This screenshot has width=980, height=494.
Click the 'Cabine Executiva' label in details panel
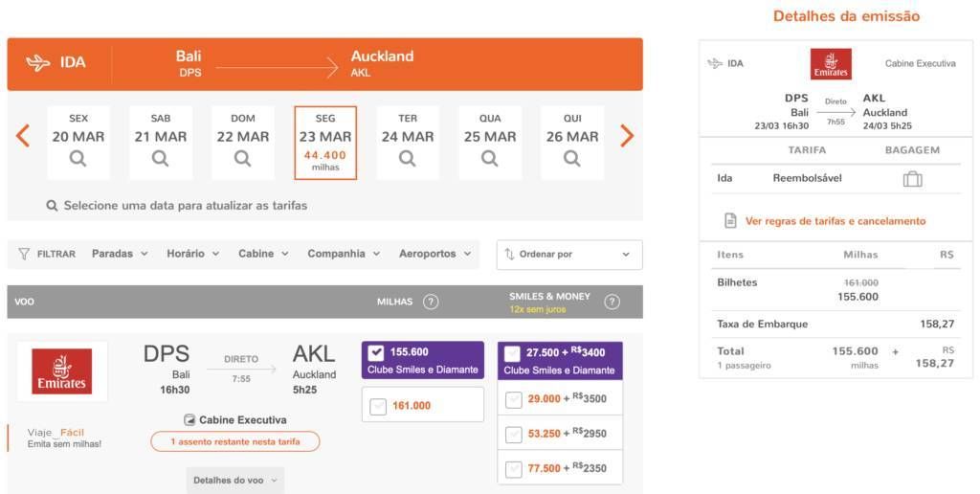[x=920, y=63]
